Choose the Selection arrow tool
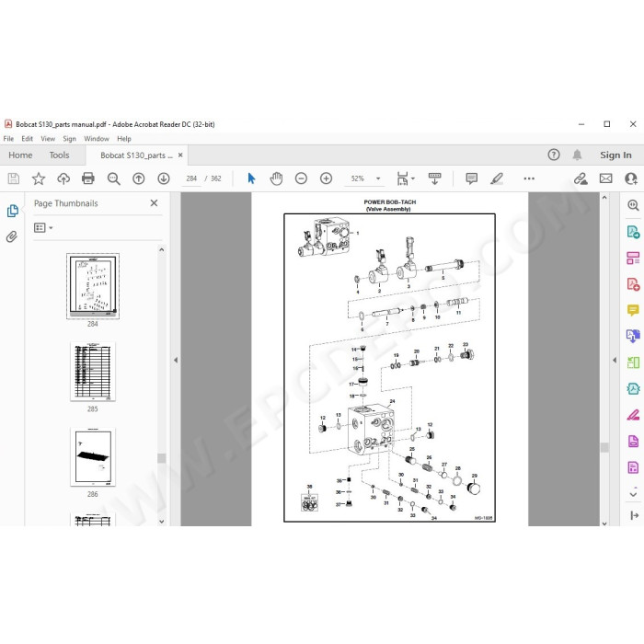This screenshot has width=644, height=644. (251, 178)
